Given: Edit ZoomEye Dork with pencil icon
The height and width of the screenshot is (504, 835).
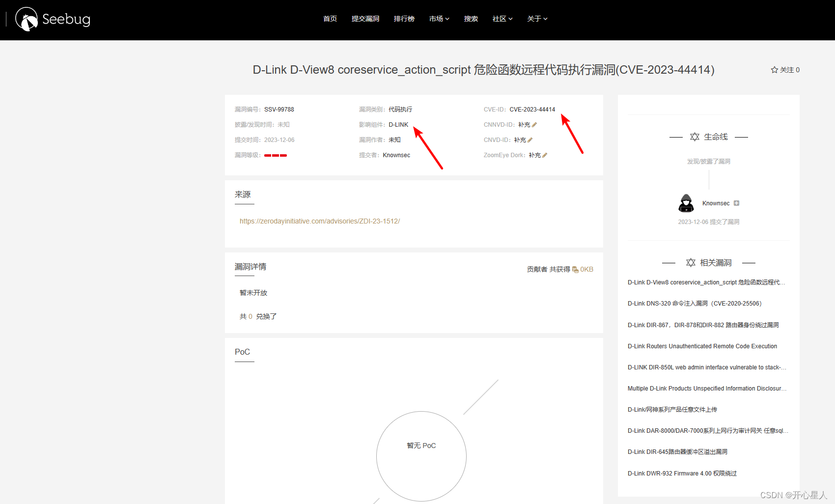Looking at the screenshot, I should [x=545, y=155].
